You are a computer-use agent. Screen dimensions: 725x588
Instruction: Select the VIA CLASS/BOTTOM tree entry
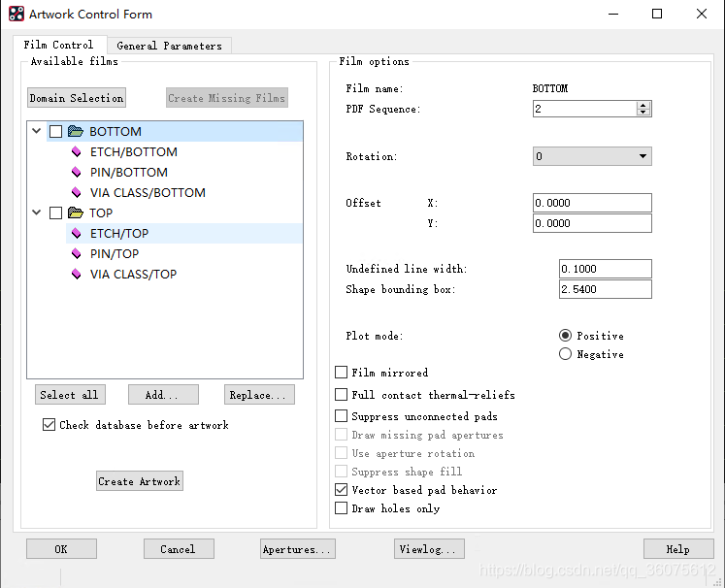[x=148, y=192]
